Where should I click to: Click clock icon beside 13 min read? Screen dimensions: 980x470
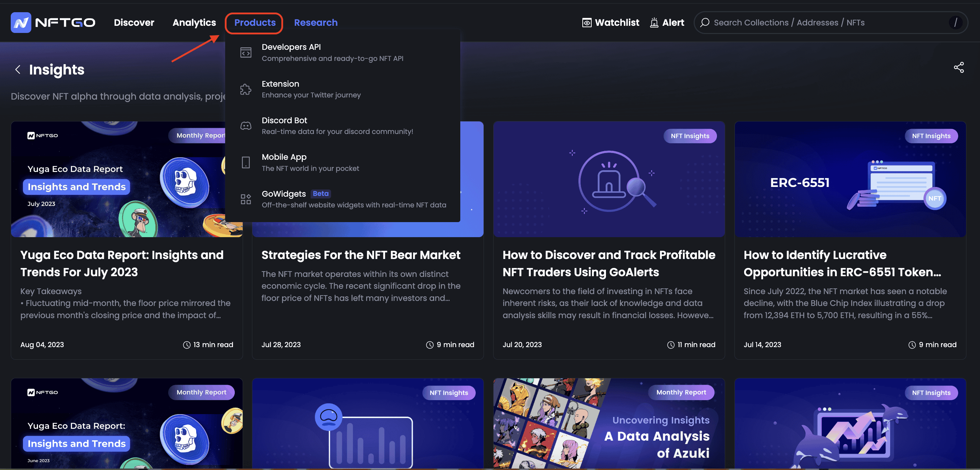tap(186, 345)
